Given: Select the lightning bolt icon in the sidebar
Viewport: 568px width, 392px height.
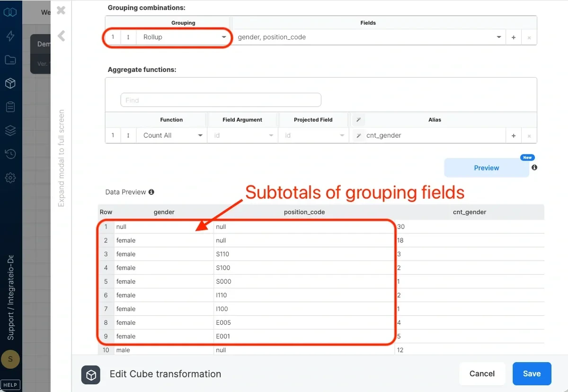Looking at the screenshot, I should pos(10,36).
